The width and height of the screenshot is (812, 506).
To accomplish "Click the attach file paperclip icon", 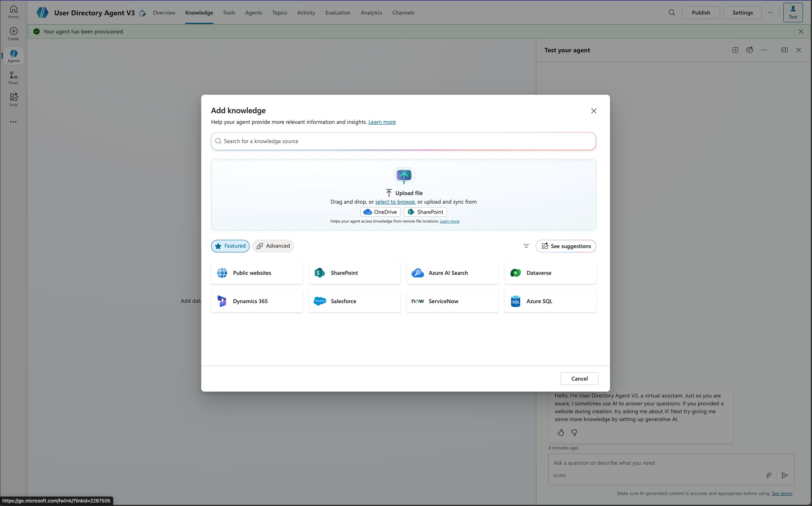I will click(x=769, y=475).
